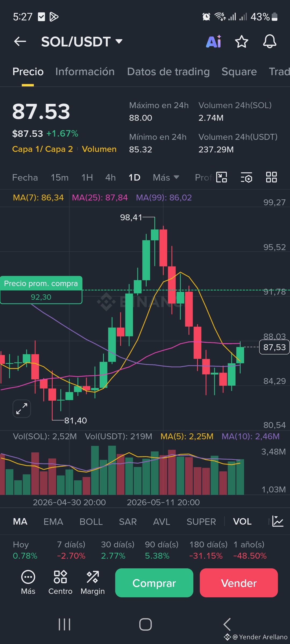Screen dimensions: 290x644
Task: Go back using the header arrow
Action: click(x=20, y=42)
